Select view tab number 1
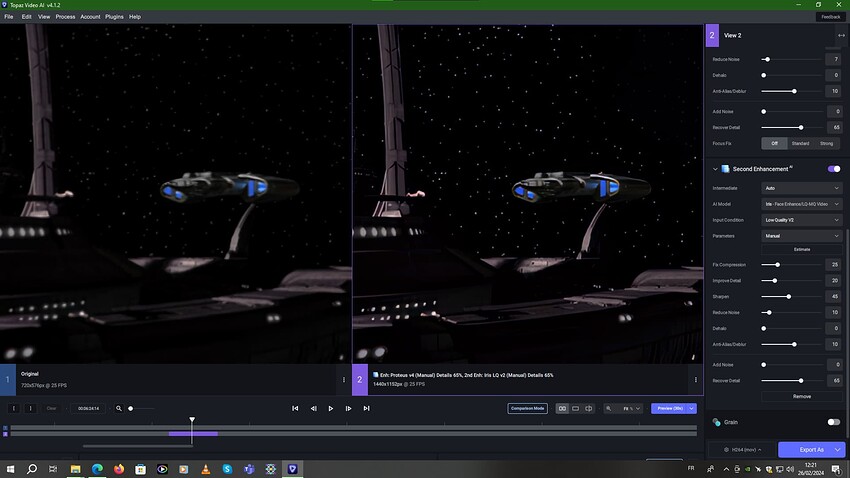The image size is (850, 478). [8, 379]
